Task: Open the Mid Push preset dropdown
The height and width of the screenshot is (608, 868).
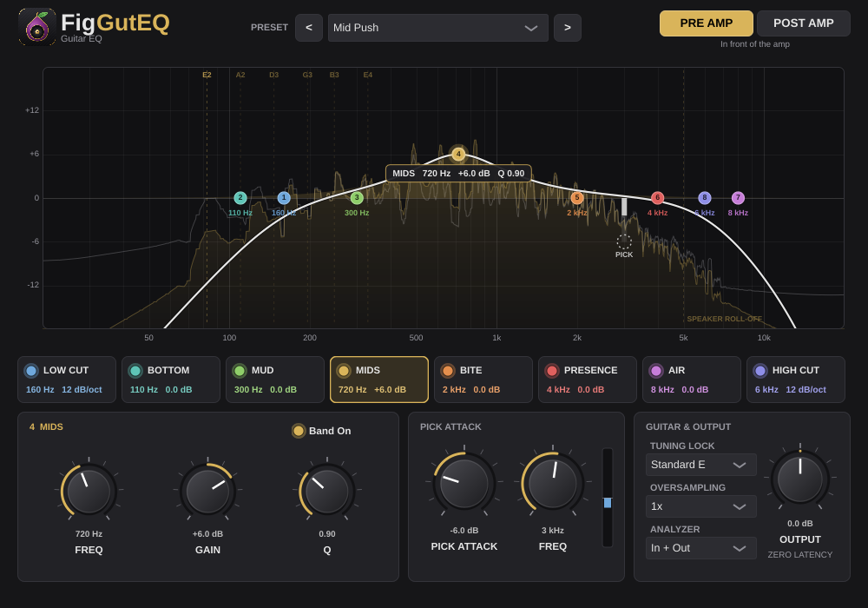Action: tap(437, 28)
